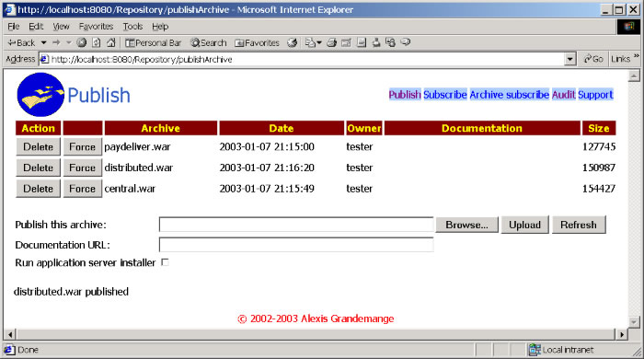Open the File menu
Viewport: 644px width, 359px height.
pyautogui.click(x=14, y=27)
